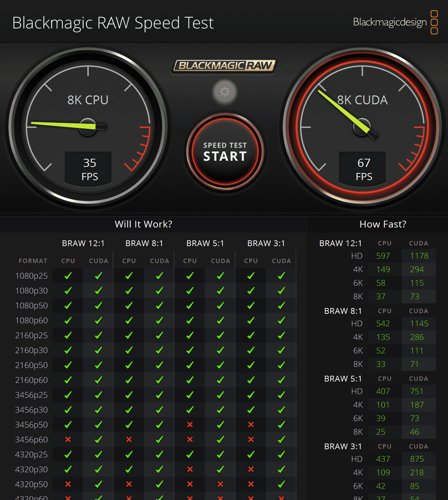Click red X for 4320p30 BRAW 3:1 CPU
Viewport: 448px width, 500px height.
click(x=251, y=469)
